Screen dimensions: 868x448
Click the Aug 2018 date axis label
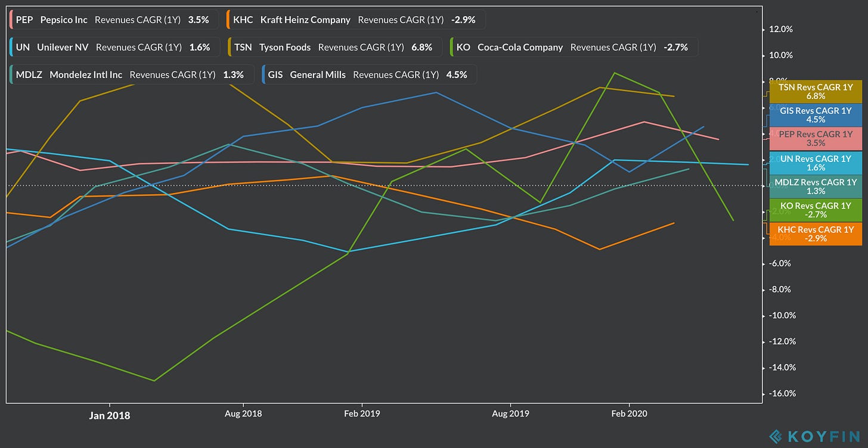pos(243,413)
